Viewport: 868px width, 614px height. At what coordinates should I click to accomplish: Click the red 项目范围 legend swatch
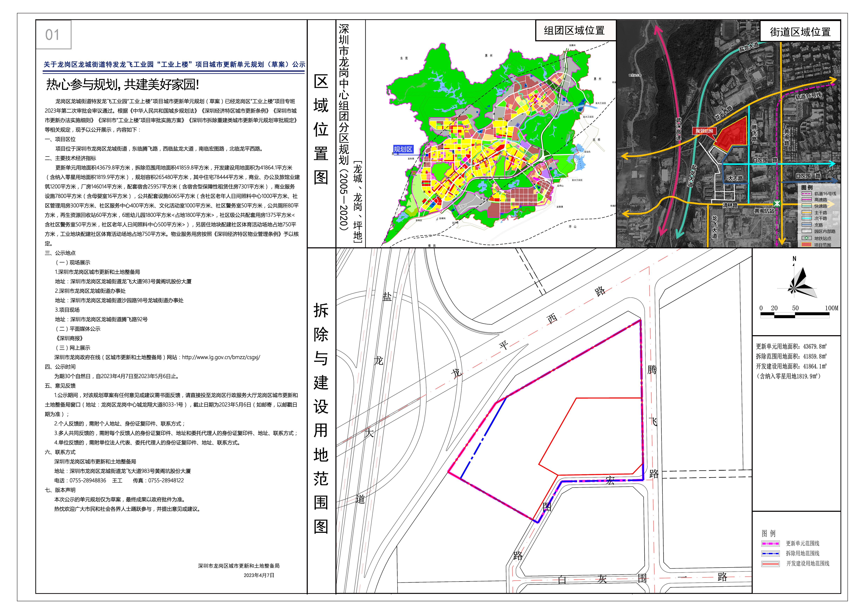point(807,245)
